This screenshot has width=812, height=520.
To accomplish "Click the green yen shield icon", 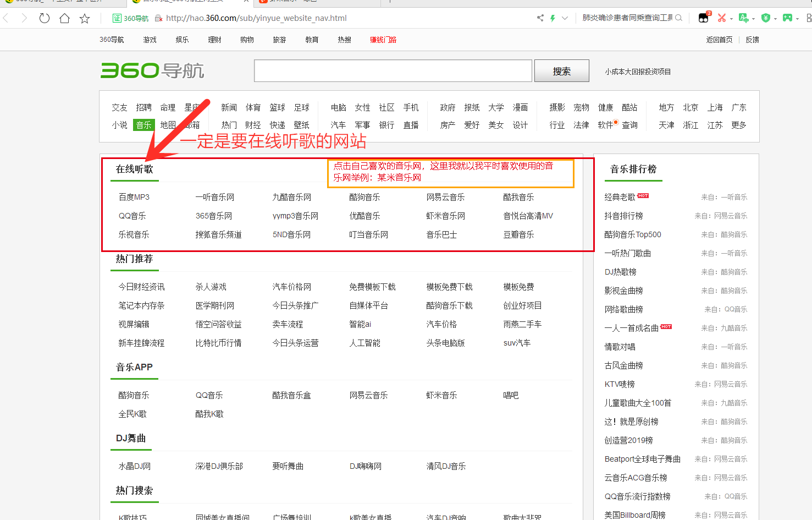I will pos(766,18).
